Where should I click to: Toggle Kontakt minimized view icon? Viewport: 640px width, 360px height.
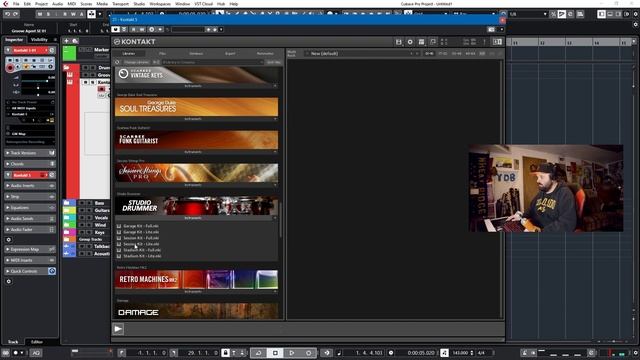[433, 42]
